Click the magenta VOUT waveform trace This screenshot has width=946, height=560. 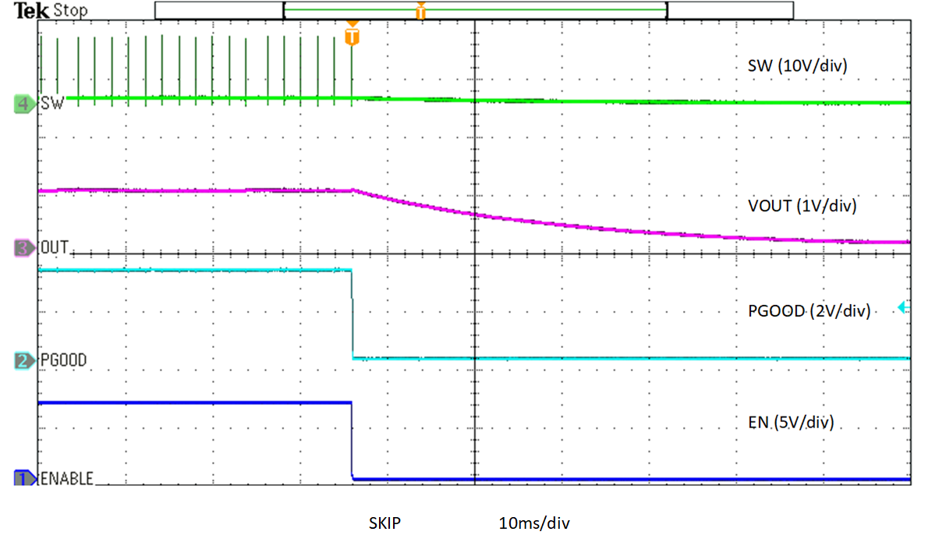click(585, 225)
